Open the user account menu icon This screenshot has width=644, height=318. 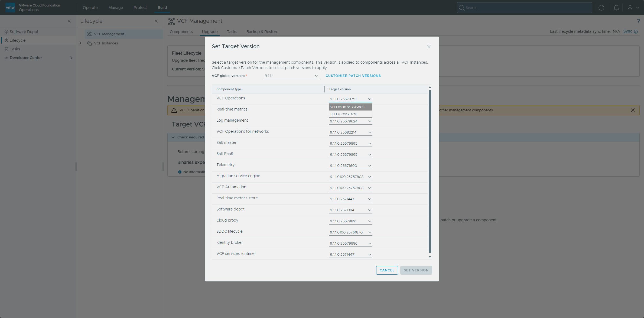630,8
